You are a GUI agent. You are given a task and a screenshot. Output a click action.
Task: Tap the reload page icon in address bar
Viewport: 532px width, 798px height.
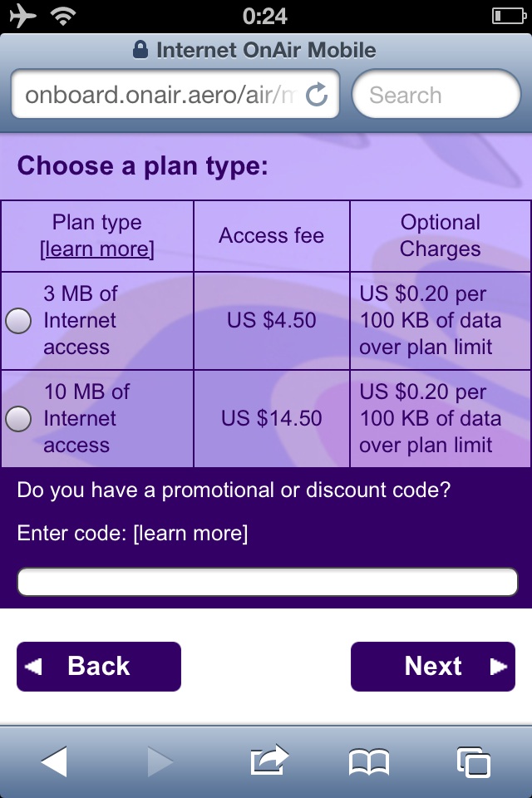(x=317, y=94)
